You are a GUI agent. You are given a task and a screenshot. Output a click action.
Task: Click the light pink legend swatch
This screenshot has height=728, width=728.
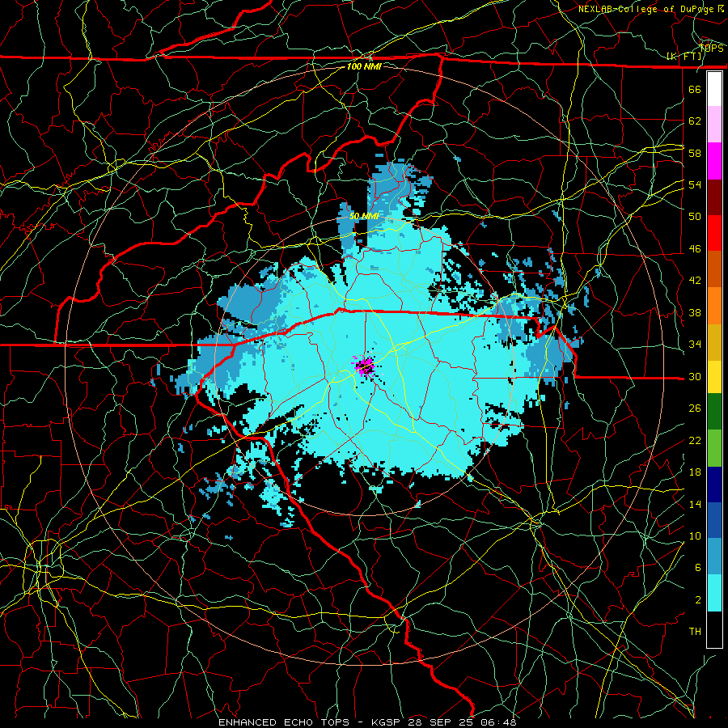tap(714, 125)
